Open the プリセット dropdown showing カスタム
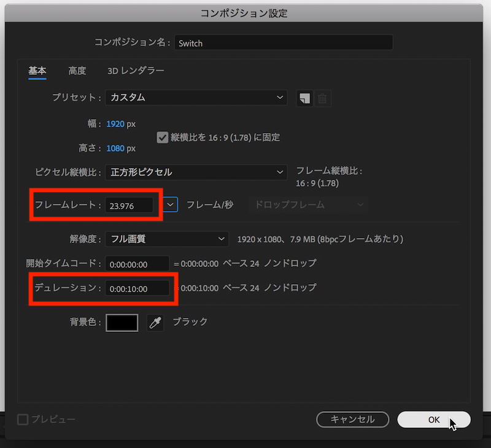Viewport: 491px width, 448px height. tap(196, 98)
